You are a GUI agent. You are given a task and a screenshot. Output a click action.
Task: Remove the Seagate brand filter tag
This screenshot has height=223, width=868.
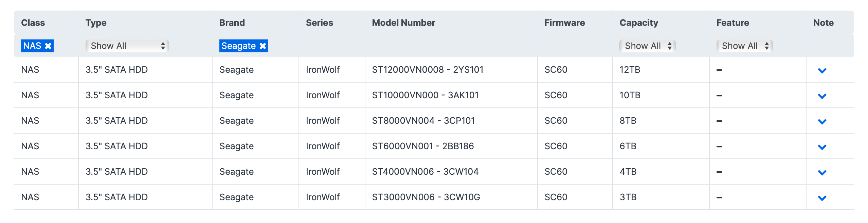(x=263, y=46)
